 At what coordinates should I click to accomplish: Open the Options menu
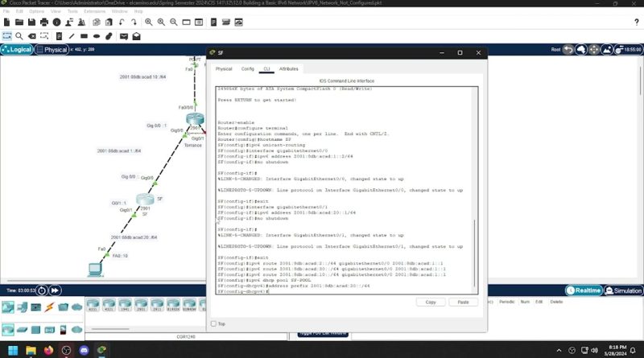coord(36,11)
